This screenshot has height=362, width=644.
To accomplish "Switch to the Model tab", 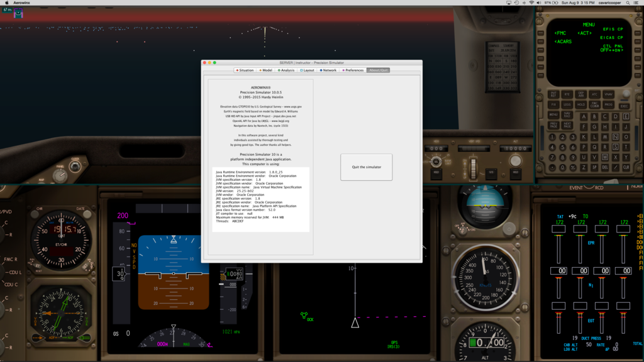I will 266,70.
